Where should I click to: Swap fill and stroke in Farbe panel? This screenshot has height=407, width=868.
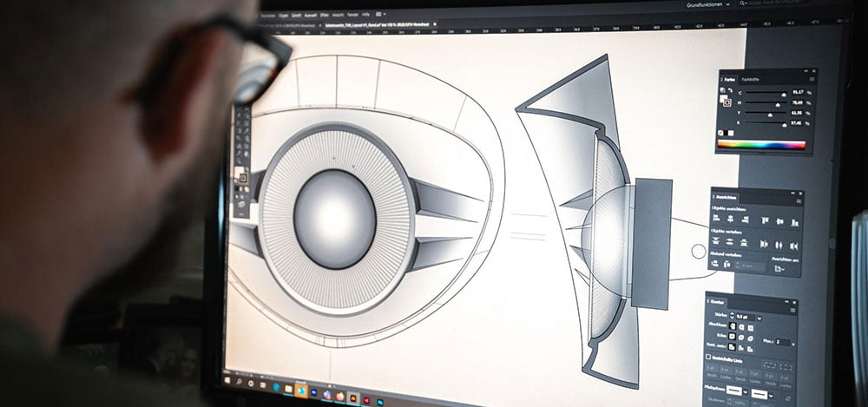click(730, 90)
